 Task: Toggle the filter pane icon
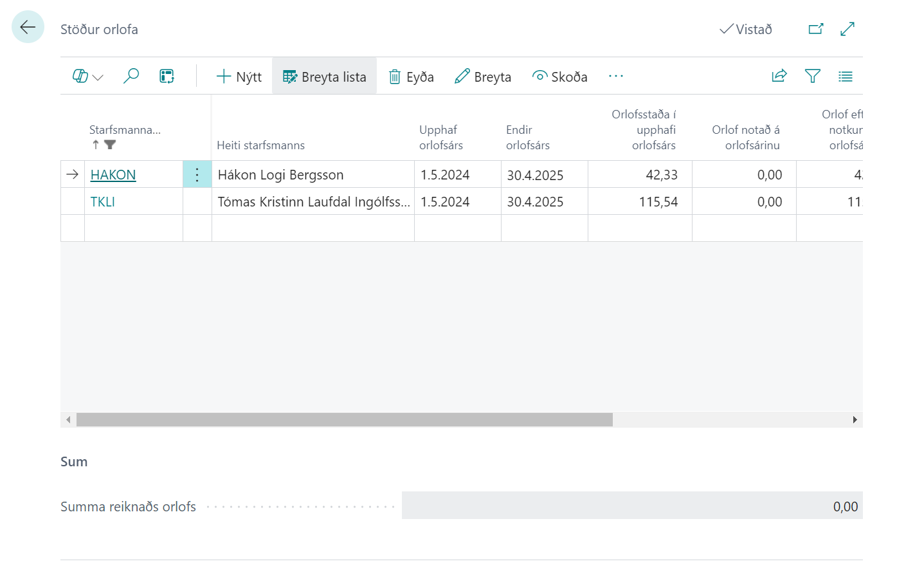pos(812,77)
